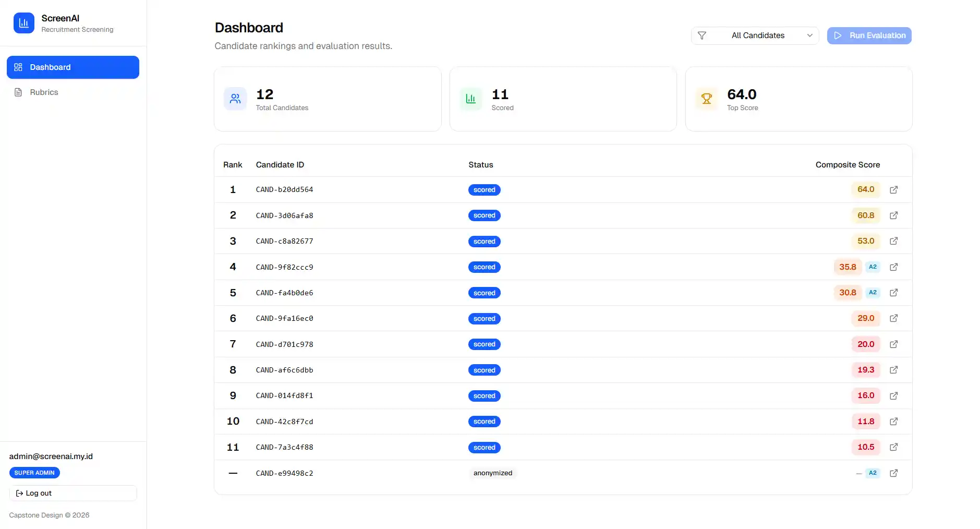The height and width of the screenshot is (529, 980).
Task: Open details for CAND-9f82ccc9 via external link icon
Action: coord(893,267)
